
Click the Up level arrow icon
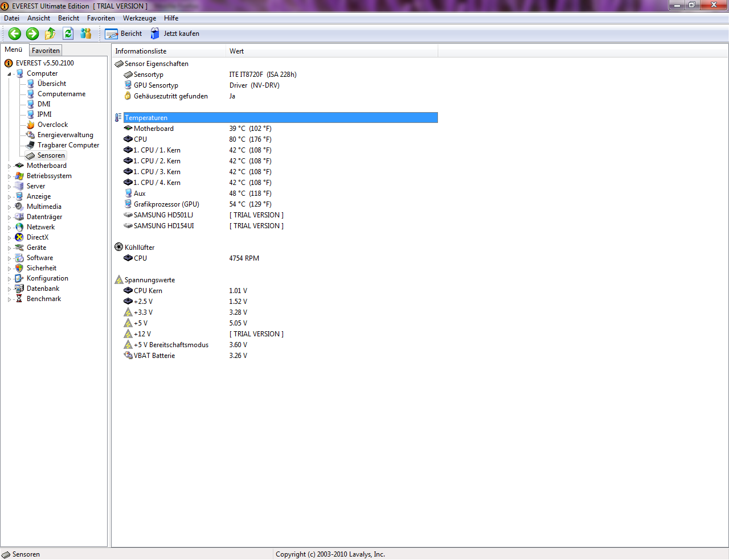pos(50,34)
